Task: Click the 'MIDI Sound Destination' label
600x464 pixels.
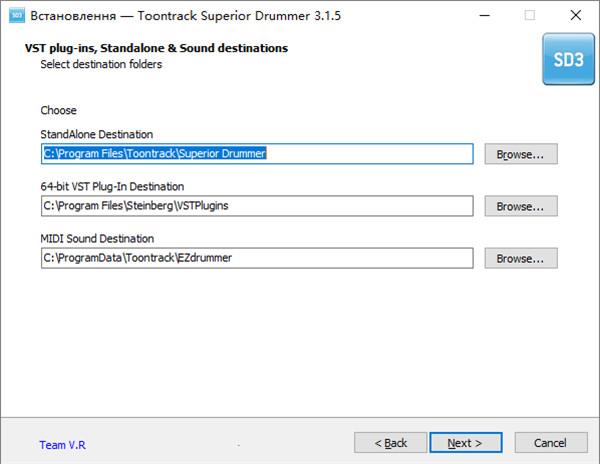Action: 97,238
